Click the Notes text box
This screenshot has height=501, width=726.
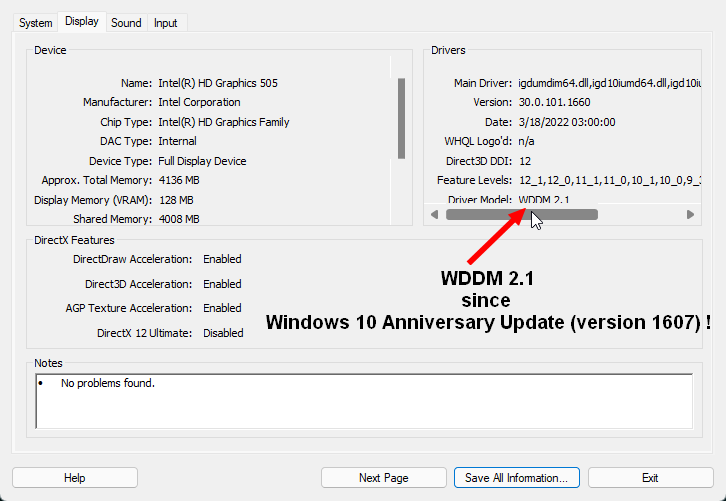(364, 401)
